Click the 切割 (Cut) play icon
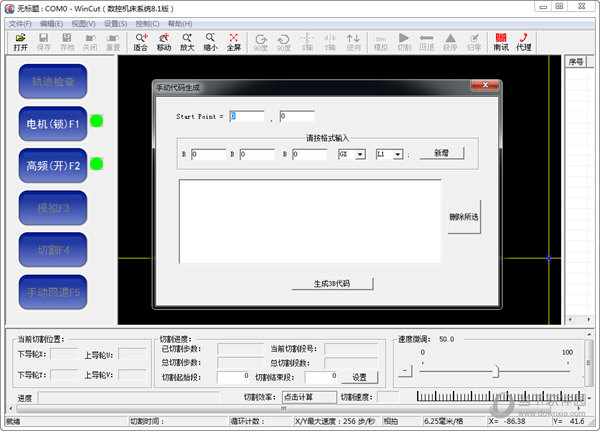Image resolution: width=600 pixels, height=431 pixels. (x=404, y=42)
